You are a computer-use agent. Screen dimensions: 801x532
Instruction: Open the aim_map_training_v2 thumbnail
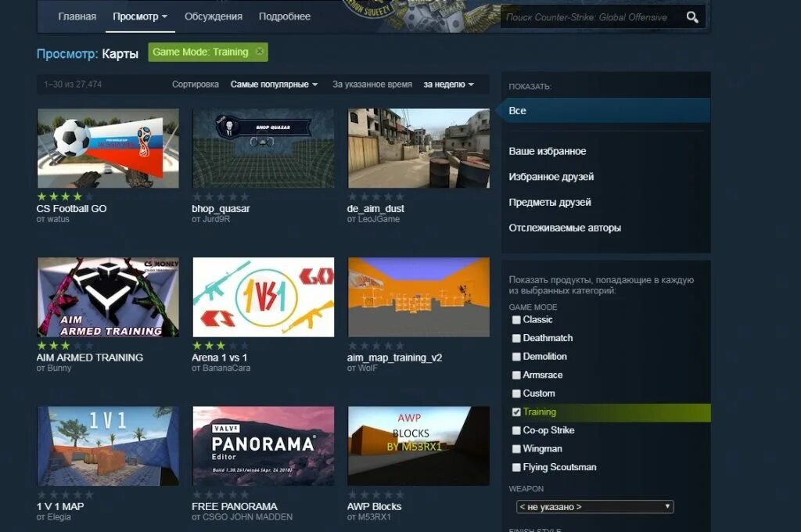tap(418, 297)
